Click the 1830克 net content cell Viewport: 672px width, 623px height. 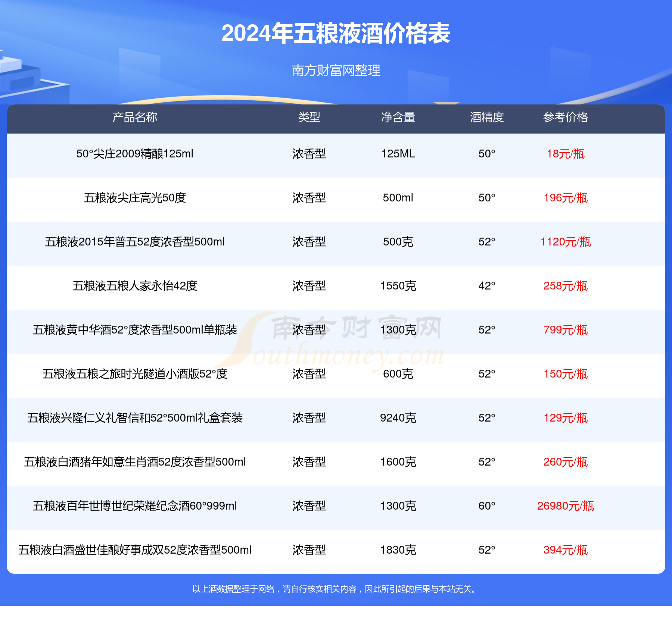(x=398, y=550)
